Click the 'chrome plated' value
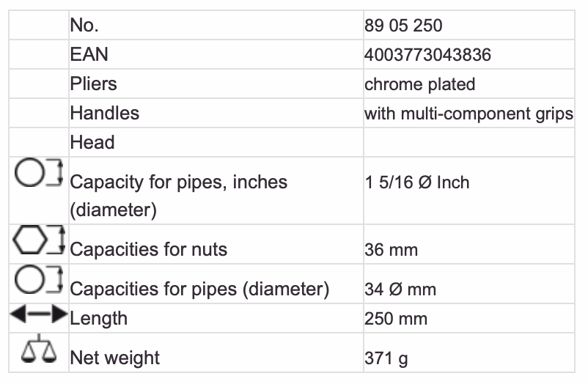 pyautogui.click(x=419, y=84)
